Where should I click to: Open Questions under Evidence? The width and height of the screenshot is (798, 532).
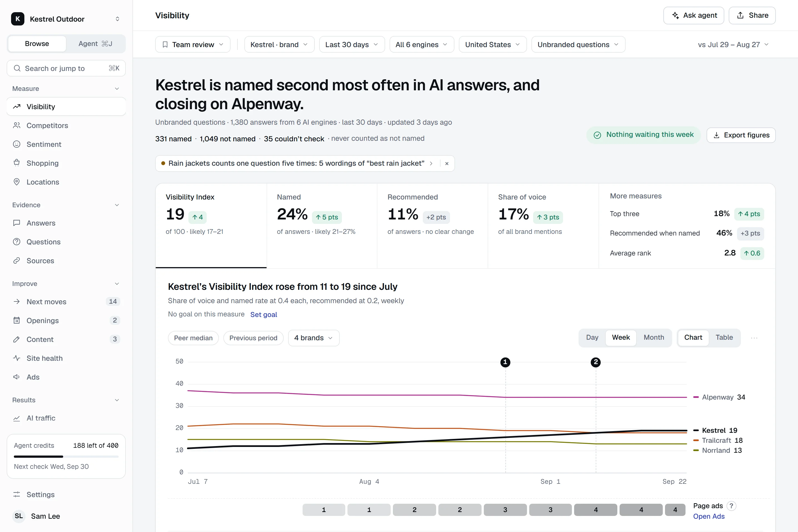[x=66, y=242]
